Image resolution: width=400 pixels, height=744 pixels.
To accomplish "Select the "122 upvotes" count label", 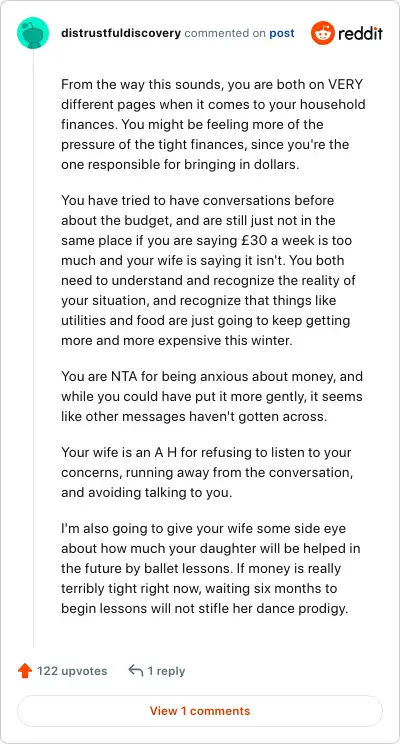I will (x=72, y=671).
